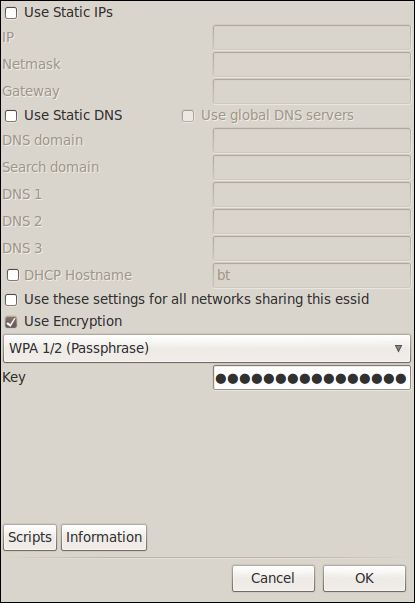Click the DHCP Hostname field containing bt

[x=312, y=275]
